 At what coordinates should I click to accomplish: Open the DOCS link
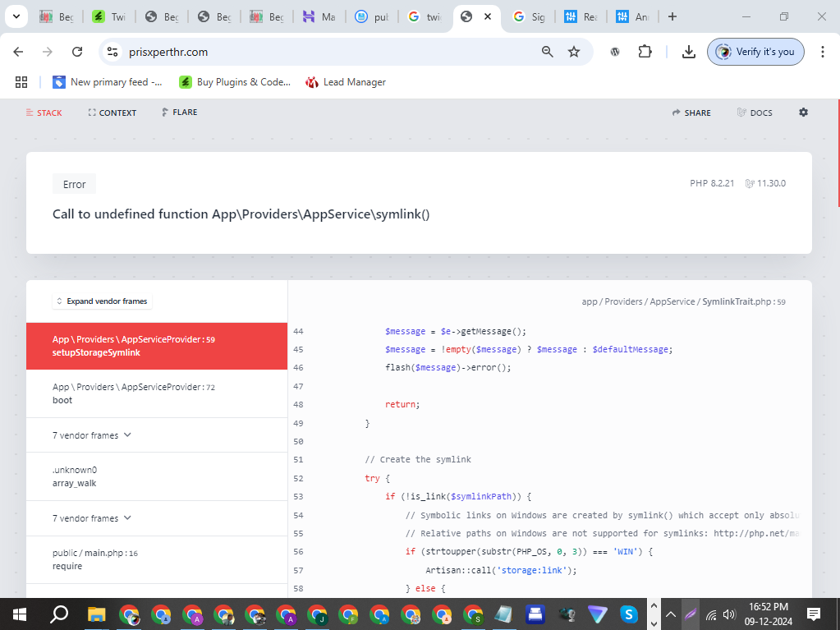755,113
